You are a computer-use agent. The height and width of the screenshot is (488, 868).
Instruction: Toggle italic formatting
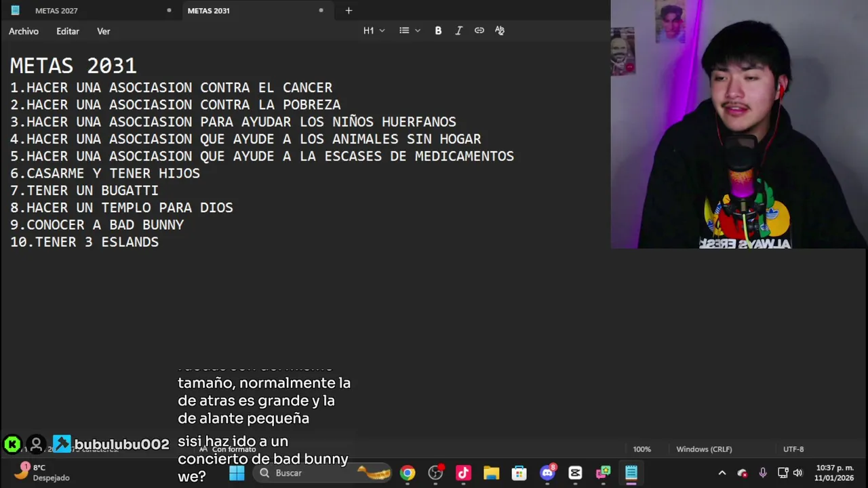pyautogui.click(x=458, y=30)
